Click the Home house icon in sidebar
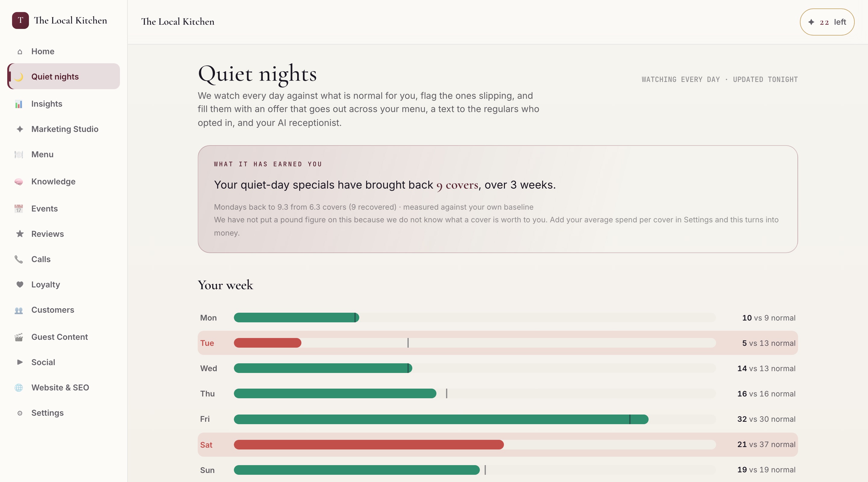The width and height of the screenshot is (868, 482). [x=20, y=52]
